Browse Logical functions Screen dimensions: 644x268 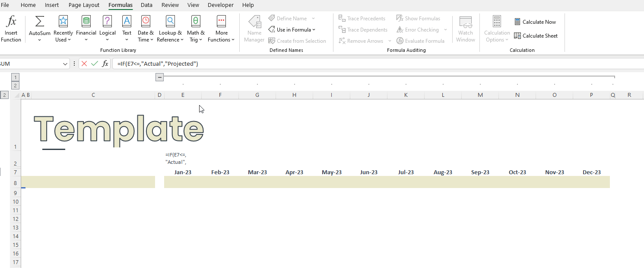tap(107, 28)
